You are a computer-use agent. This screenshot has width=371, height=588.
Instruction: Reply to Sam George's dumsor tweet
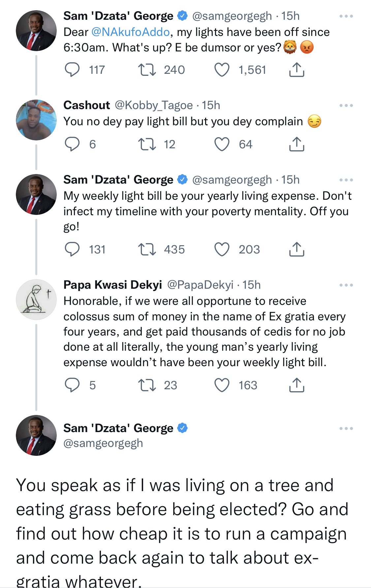[72, 70]
